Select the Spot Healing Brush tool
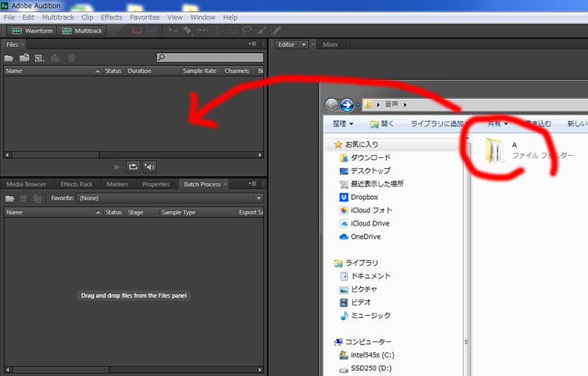 276,30
